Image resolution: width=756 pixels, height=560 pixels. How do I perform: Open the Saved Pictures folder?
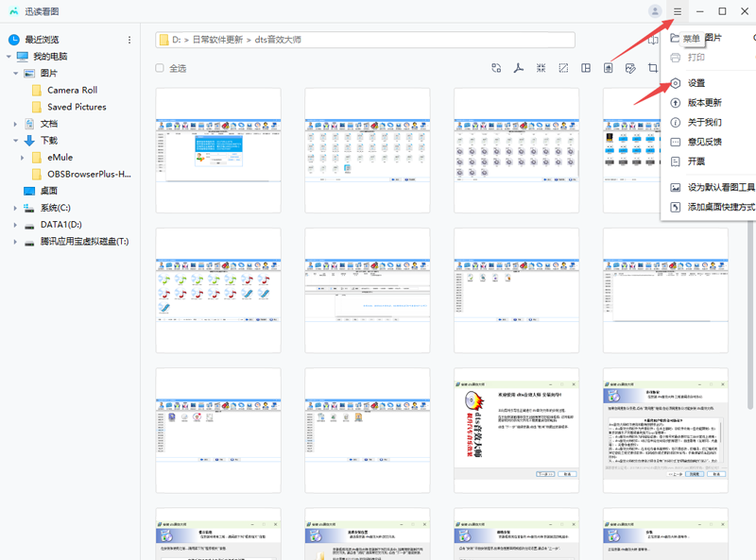[77, 107]
